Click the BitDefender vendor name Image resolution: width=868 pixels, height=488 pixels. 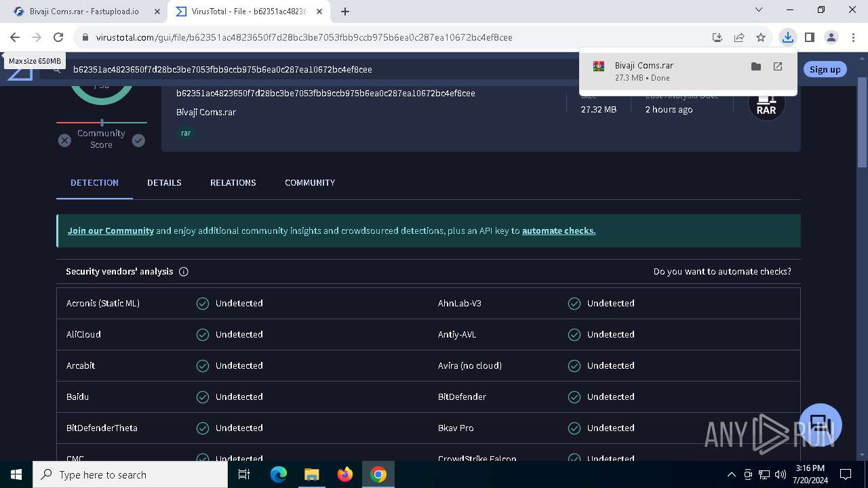pyautogui.click(x=462, y=396)
